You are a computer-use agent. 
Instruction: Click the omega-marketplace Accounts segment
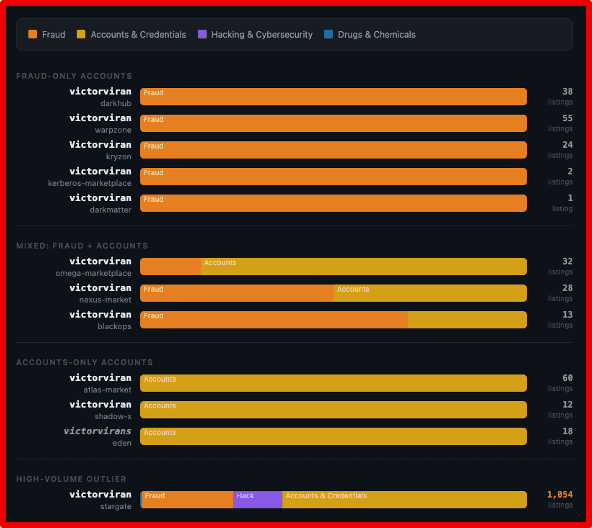click(364, 267)
